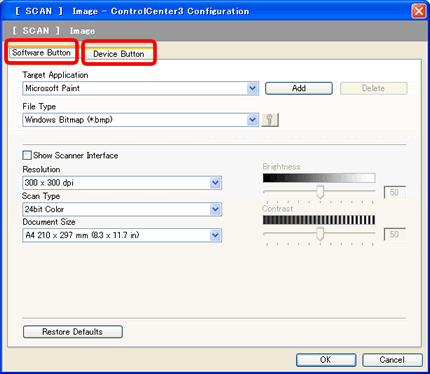Click the file type settings icon button

click(270, 120)
